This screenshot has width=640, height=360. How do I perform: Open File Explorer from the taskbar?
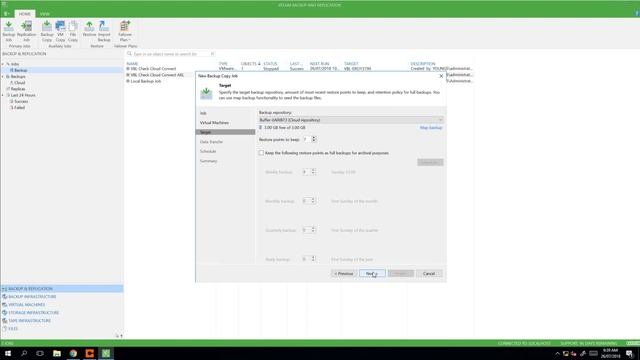click(57, 353)
